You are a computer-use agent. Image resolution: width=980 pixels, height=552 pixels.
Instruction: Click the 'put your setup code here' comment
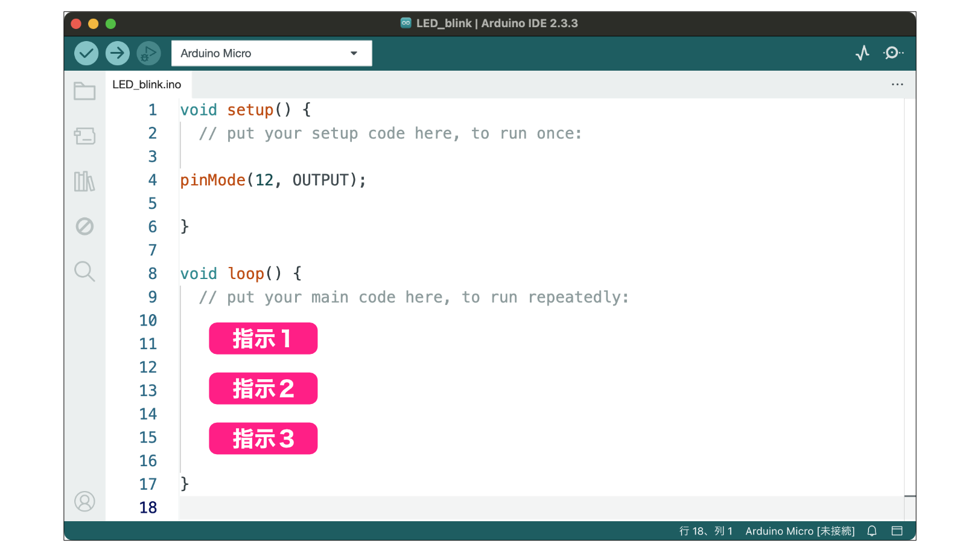click(390, 133)
